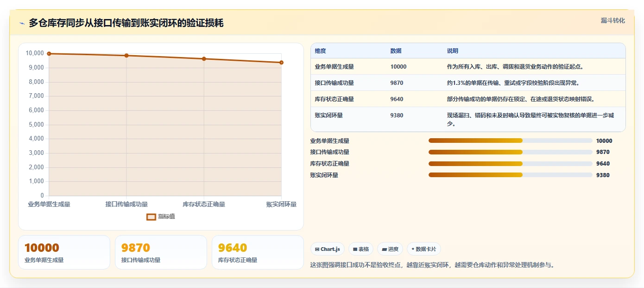Click table value 9870
Screen dimensions: 644x288
pyautogui.click(x=397, y=83)
